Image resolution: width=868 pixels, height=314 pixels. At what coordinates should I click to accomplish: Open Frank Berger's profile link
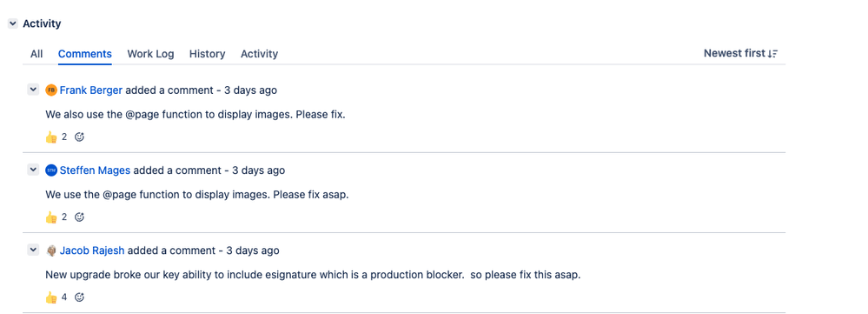(x=90, y=90)
